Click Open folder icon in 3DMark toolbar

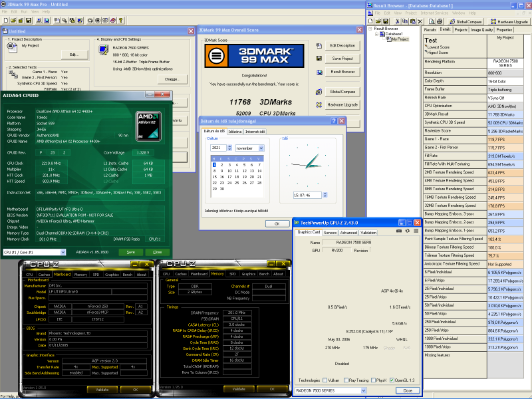[13, 21]
